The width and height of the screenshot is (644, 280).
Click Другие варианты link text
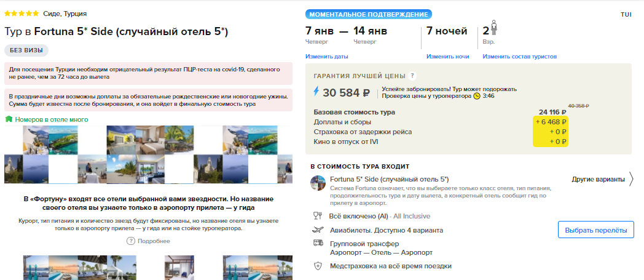point(598,180)
